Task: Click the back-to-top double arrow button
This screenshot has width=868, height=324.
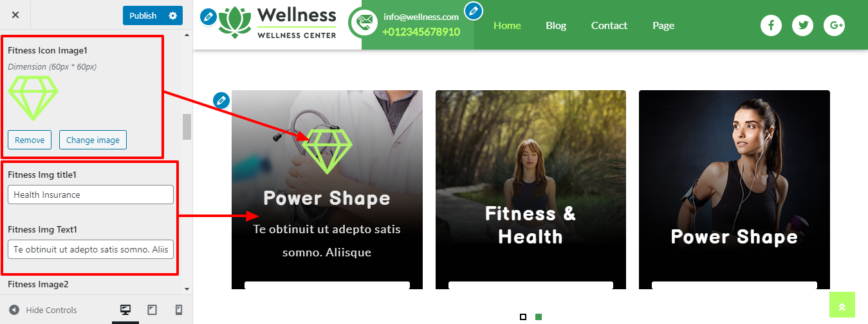Action: [x=842, y=305]
